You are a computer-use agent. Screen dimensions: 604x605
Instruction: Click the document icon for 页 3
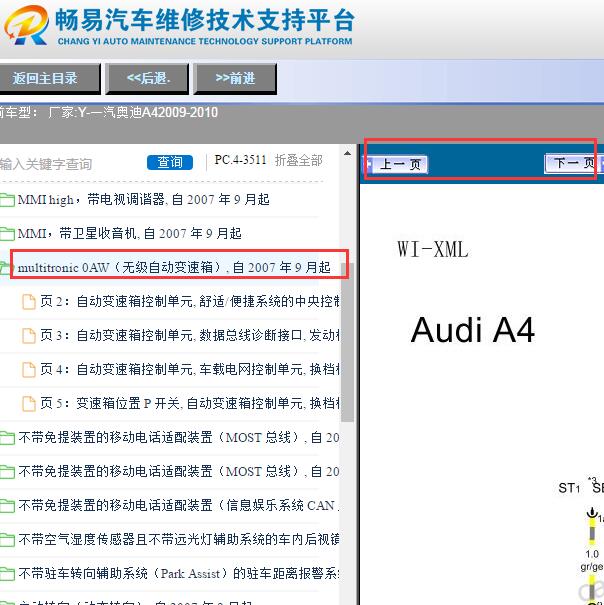point(29,336)
